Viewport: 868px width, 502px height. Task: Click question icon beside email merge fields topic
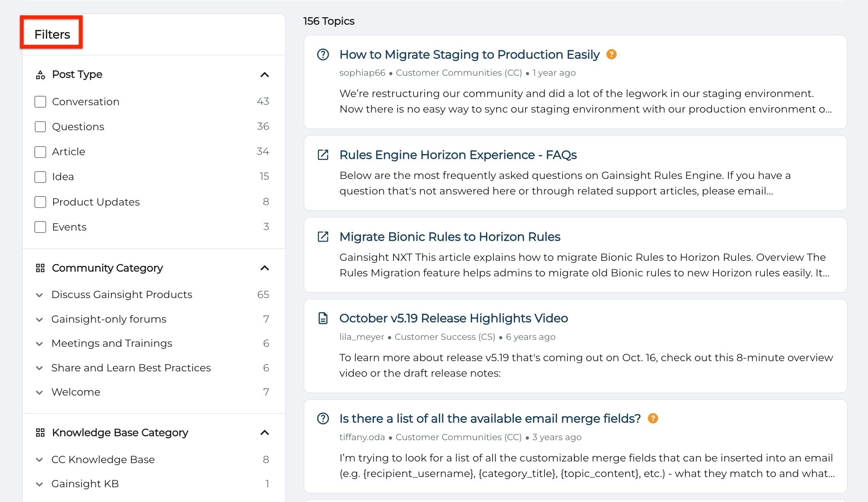[323, 418]
